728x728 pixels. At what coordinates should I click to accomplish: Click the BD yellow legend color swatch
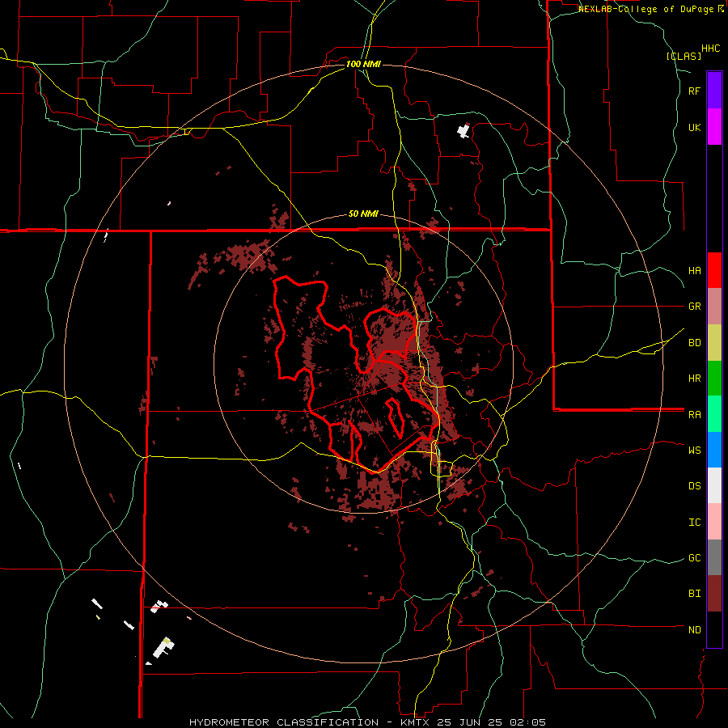(714, 342)
